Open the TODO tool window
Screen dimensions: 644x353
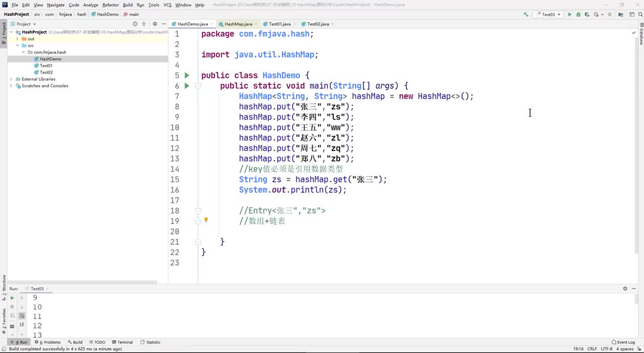click(x=97, y=342)
